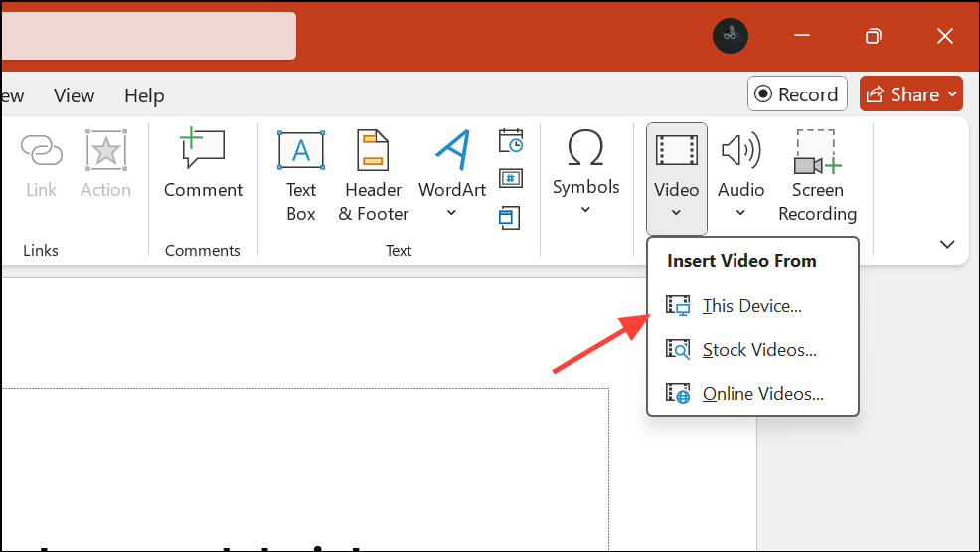The width and height of the screenshot is (980, 552).
Task: Open the Help ribbon tab
Action: click(x=144, y=95)
